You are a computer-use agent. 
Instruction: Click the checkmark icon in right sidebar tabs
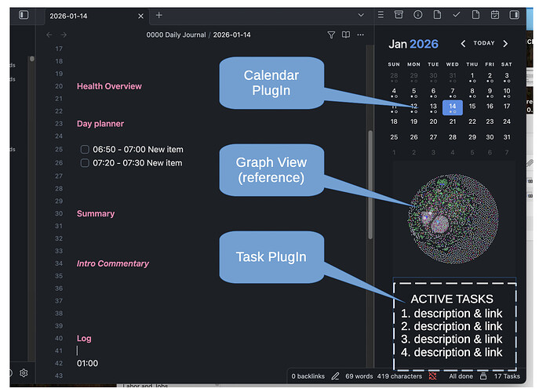point(457,15)
